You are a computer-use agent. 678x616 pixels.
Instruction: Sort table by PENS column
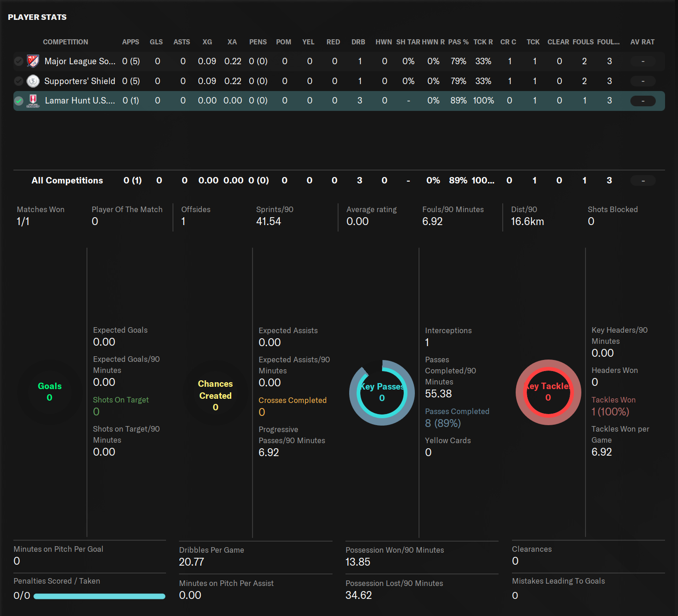click(258, 42)
